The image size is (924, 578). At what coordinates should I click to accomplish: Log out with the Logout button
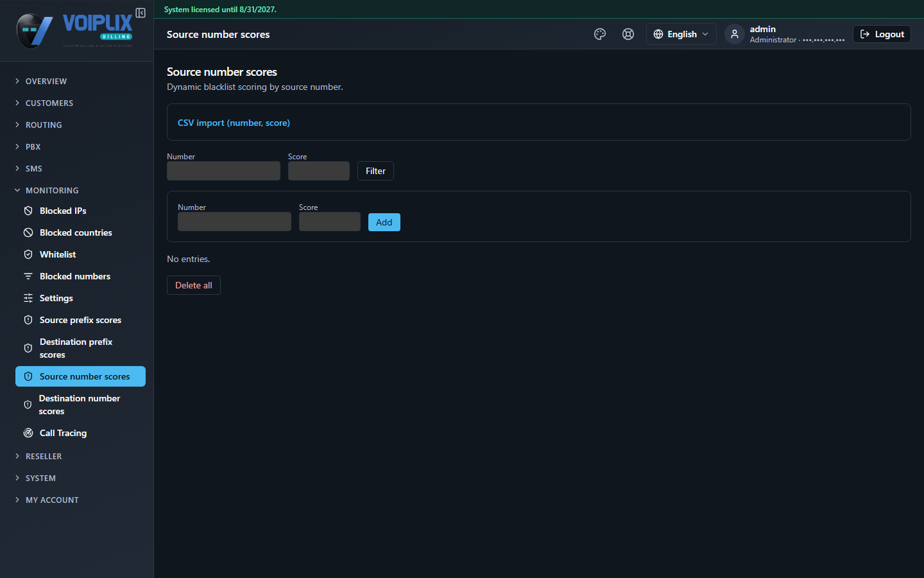pos(882,34)
